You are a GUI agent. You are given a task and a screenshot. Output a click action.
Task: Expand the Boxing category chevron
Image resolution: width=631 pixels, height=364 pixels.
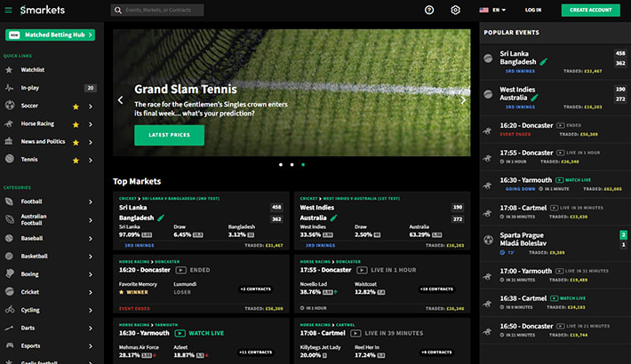(x=91, y=274)
